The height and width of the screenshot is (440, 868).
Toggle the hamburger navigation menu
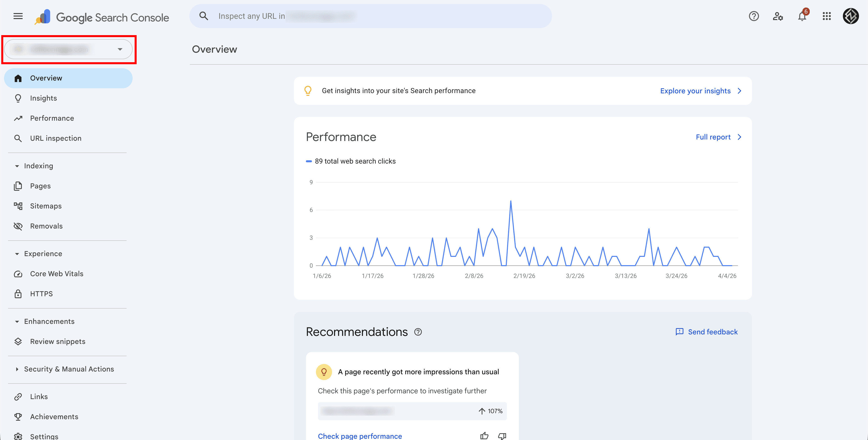(18, 16)
